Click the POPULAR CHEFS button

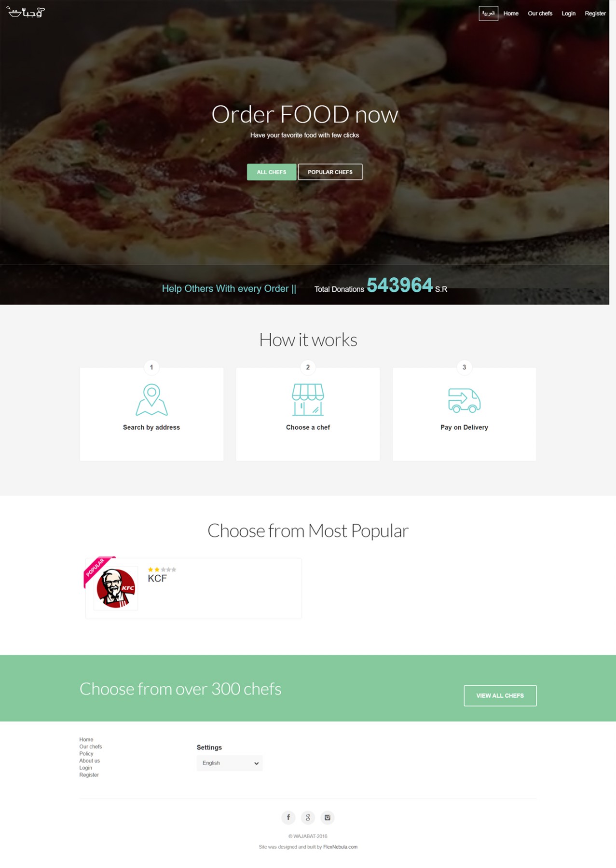(330, 172)
